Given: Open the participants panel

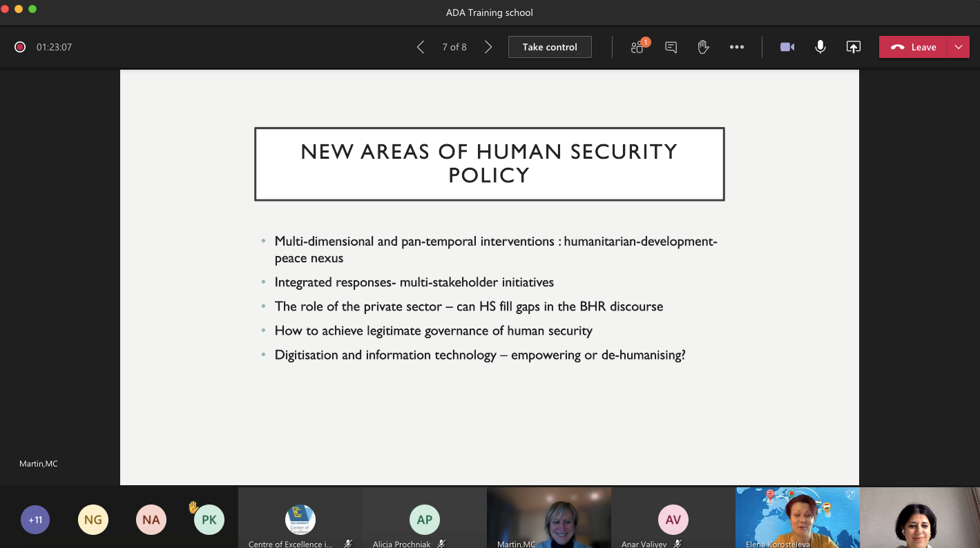Looking at the screenshot, I should (x=637, y=47).
